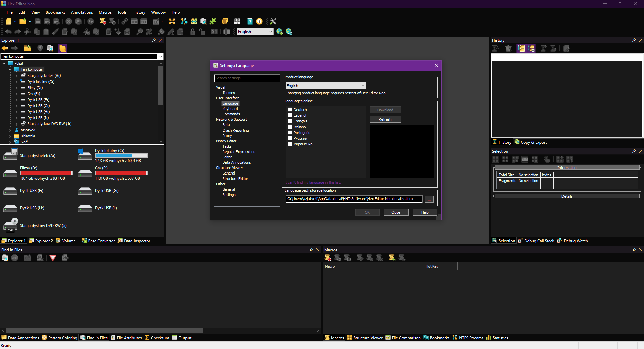Click the location pin icon in Explorer
The height and width of the screenshot is (349, 644).
click(x=40, y=48)
